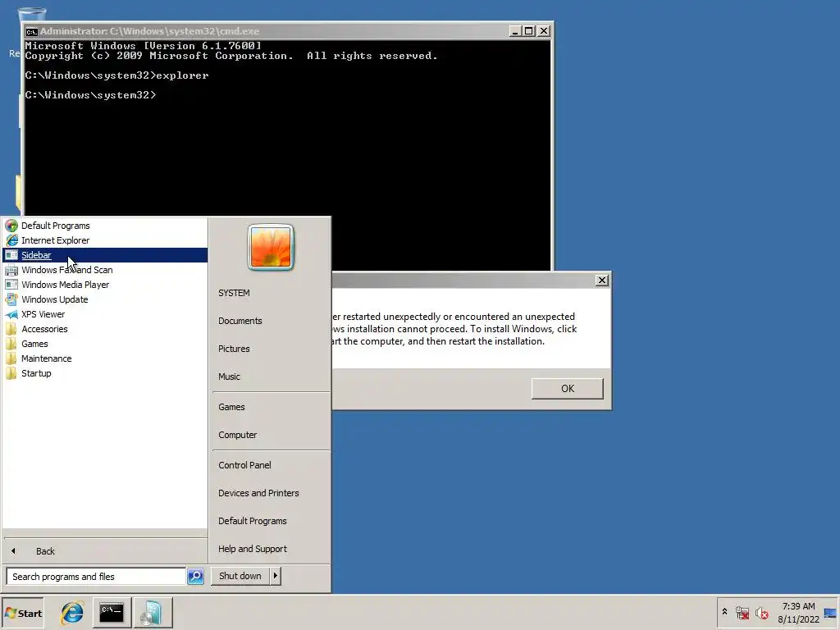
Task: Click the taskbar clock 7:39 AM
Action: point(798,613)
